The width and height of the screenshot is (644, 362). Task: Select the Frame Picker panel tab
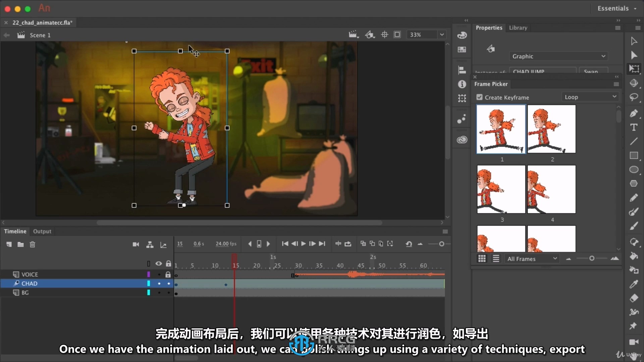click(x=491, y=84)
